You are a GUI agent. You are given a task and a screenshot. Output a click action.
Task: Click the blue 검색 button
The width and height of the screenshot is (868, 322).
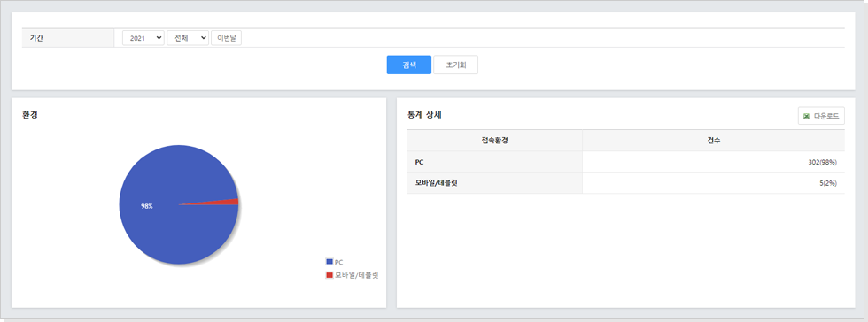(409, 65)
